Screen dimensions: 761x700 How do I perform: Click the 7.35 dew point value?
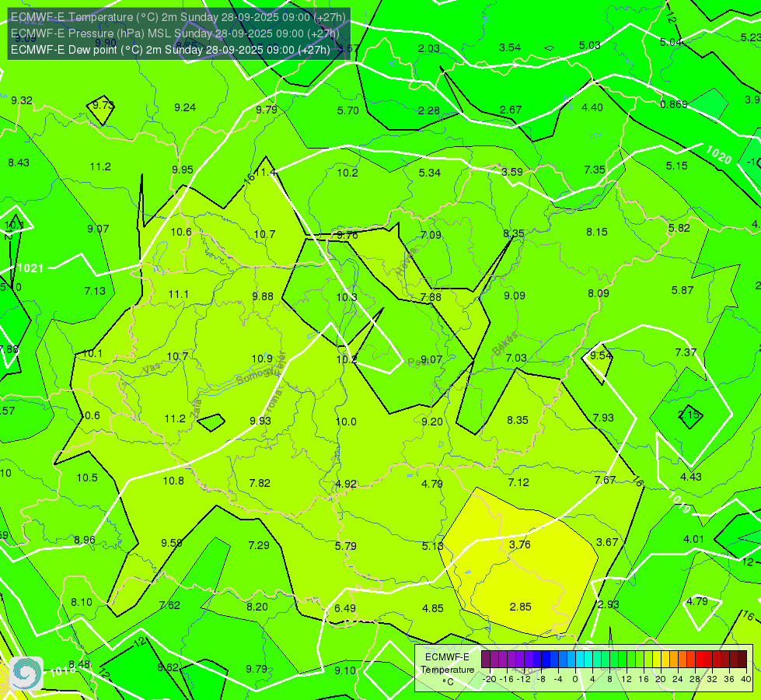coord(595,170)
